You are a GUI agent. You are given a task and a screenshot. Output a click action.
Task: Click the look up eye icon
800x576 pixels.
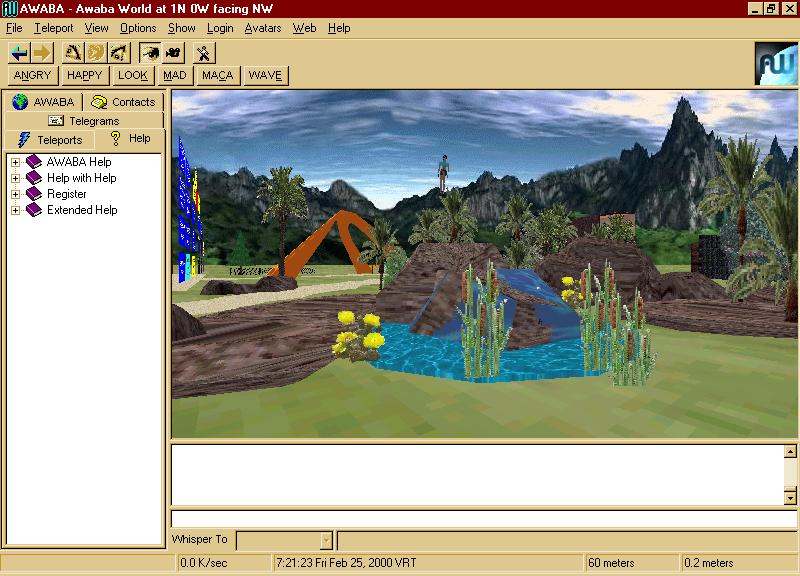pos(72,53)
